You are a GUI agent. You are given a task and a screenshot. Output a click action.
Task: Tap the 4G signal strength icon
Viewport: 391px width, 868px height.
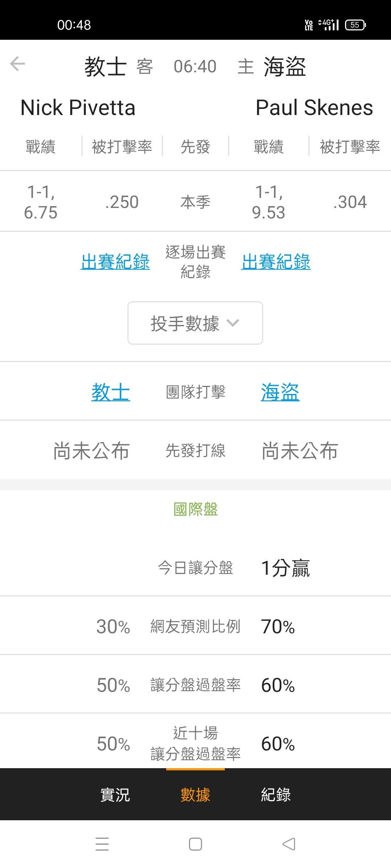(329, 25)
